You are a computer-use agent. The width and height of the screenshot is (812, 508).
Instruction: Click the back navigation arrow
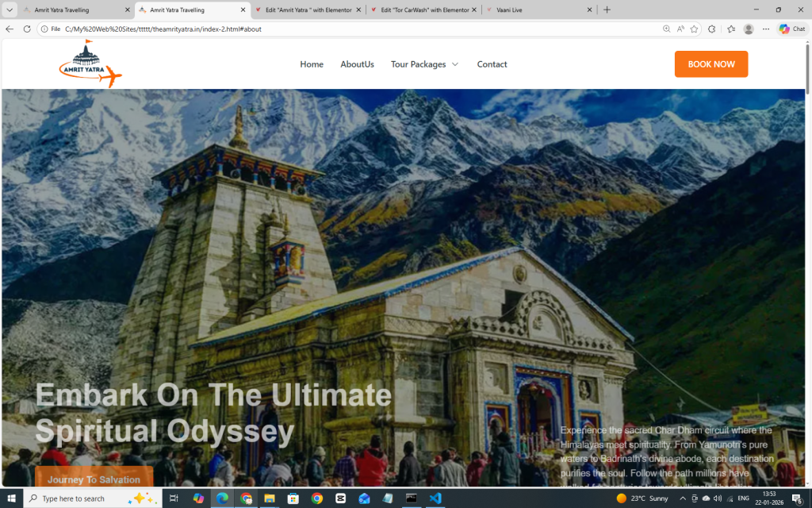tap(10, 29)
